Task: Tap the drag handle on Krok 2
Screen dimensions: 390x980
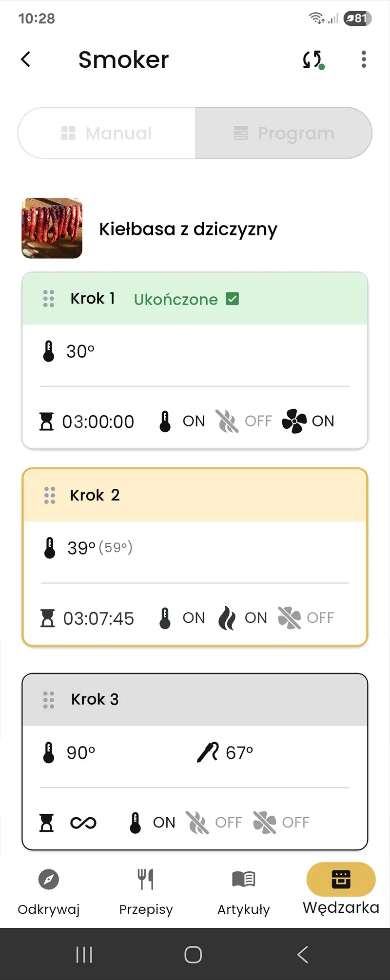Action: click(x=48, y=495)
